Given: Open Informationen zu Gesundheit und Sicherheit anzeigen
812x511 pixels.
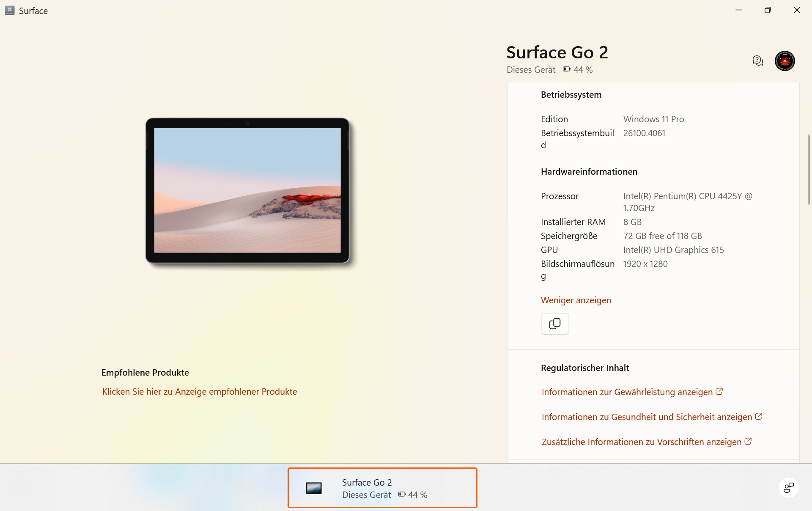Looking at the screenshot, I should click(x=647, y=417).
